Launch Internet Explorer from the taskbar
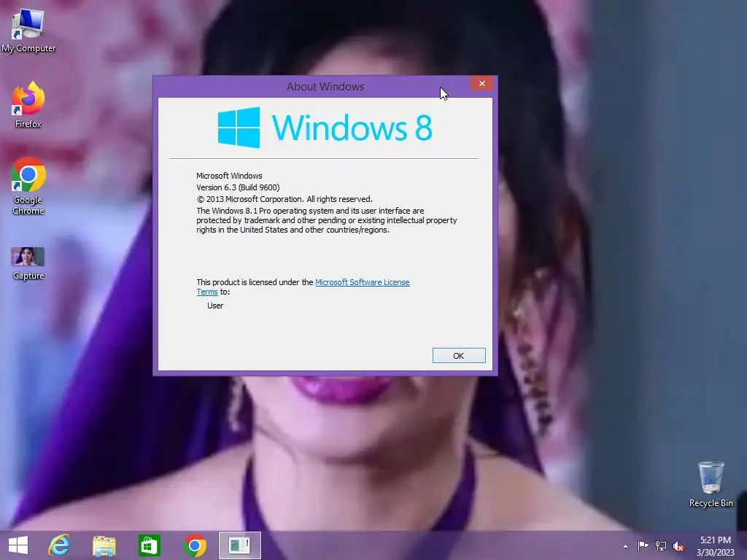The width and height of the screenshot is (747, 560). [x=60, y=545]
